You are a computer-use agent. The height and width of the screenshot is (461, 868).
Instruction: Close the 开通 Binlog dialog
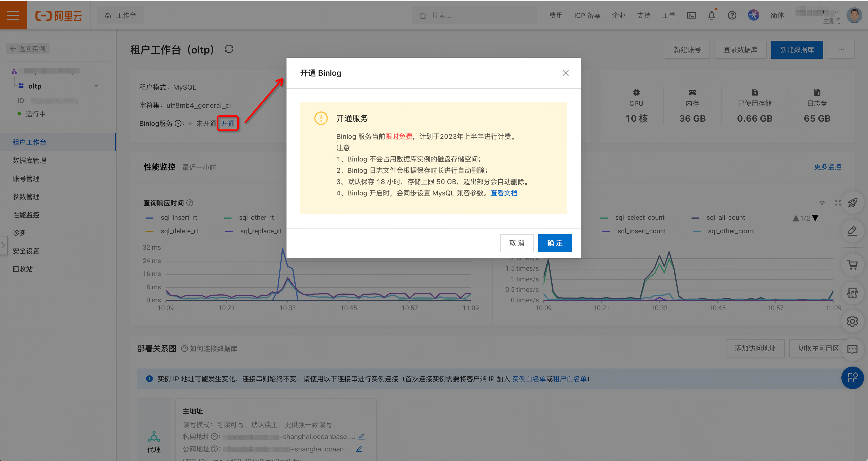[565, 73]
